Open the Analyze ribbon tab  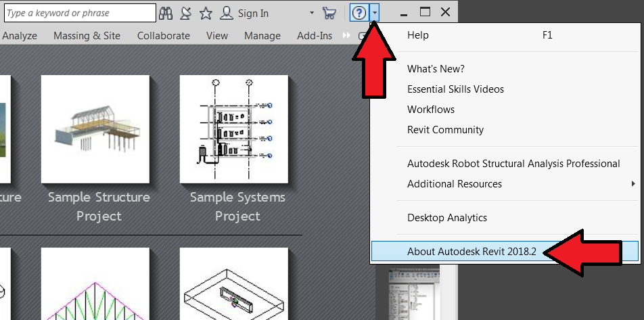pyautogui.click(x=20, y=36)
